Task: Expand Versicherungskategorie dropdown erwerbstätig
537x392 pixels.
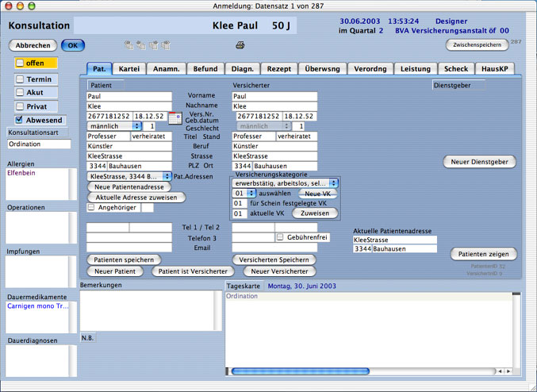Action: 285,183
